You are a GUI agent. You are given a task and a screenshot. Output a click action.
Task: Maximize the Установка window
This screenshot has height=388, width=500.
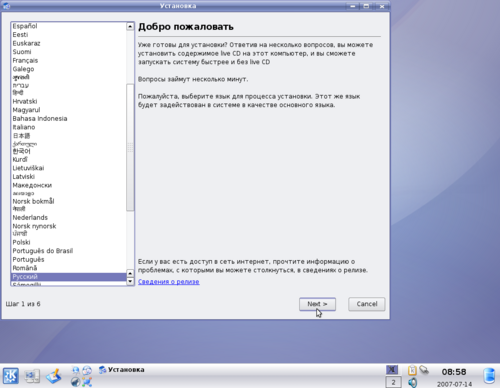(366, 6)
